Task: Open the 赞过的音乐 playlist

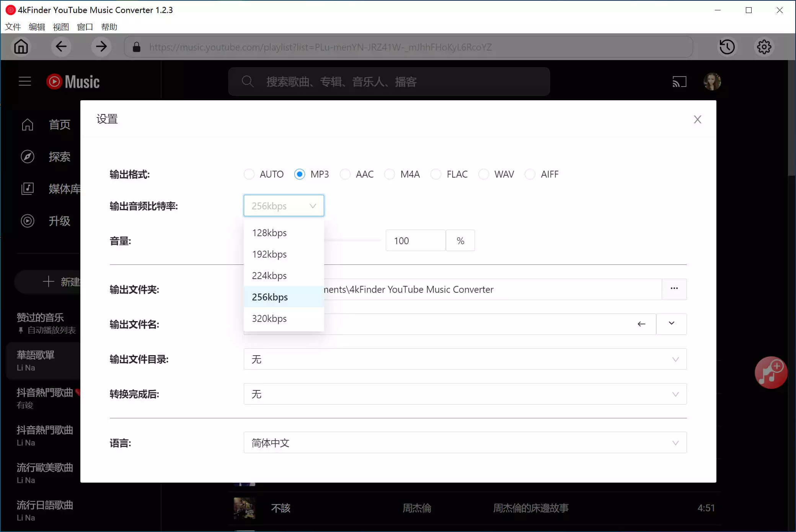Action: 46,323
